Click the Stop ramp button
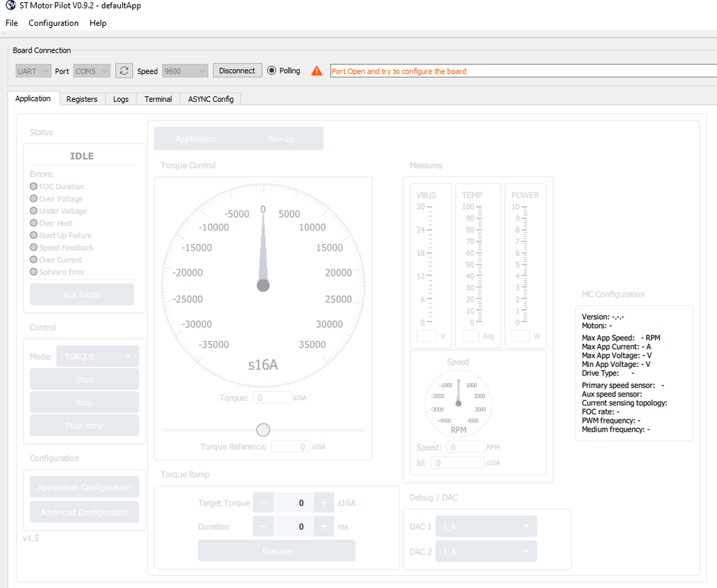 tap(84, 425)
